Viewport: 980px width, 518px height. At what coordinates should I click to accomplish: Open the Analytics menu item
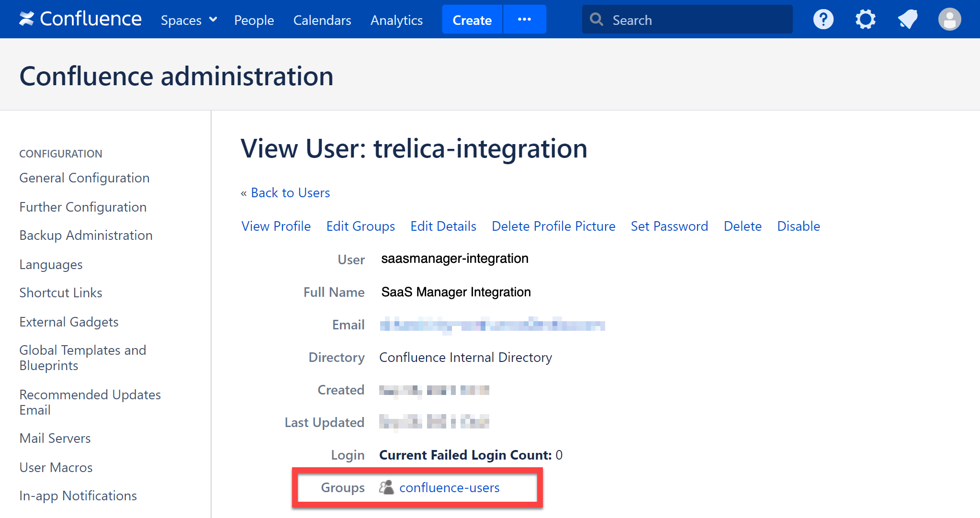tap(396, 20)
